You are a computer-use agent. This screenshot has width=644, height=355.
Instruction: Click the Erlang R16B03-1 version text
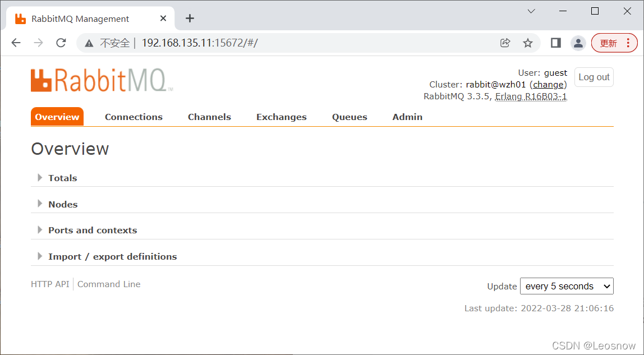coord(531,96)
